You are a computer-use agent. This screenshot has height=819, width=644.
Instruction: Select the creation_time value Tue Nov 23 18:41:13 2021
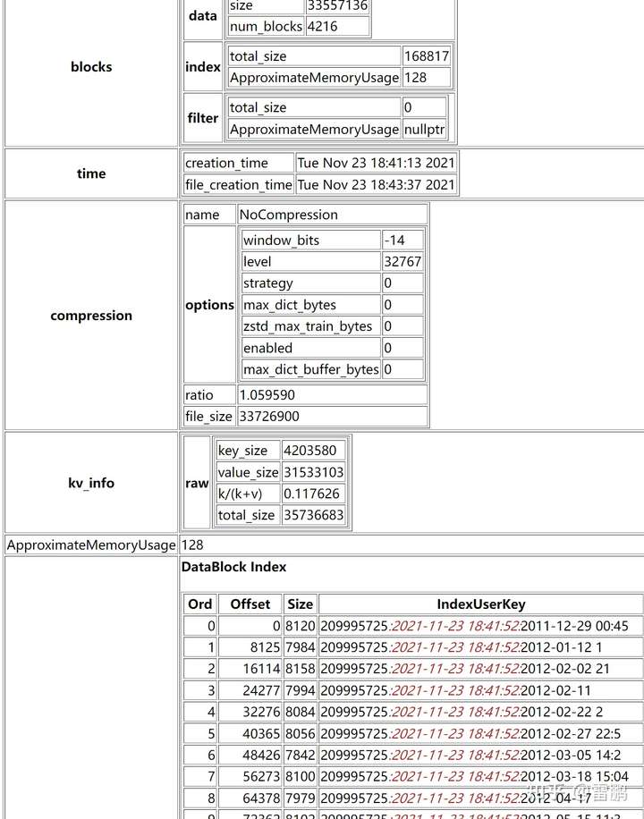(x=376, y=163)
